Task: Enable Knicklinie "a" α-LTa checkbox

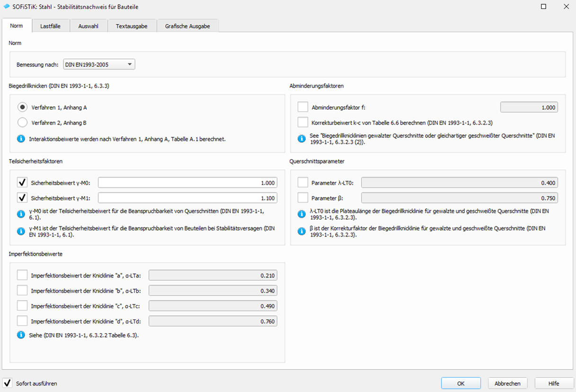Action: (x=22, y=275)
